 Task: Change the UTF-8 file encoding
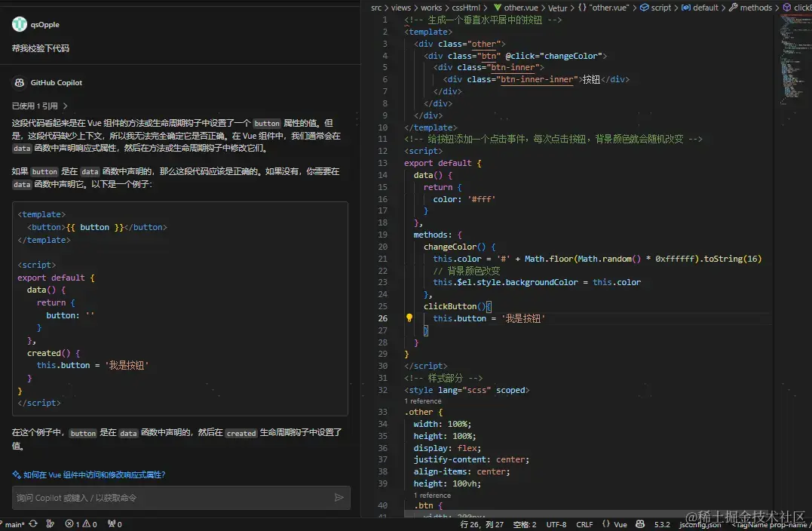pos(556,524)
